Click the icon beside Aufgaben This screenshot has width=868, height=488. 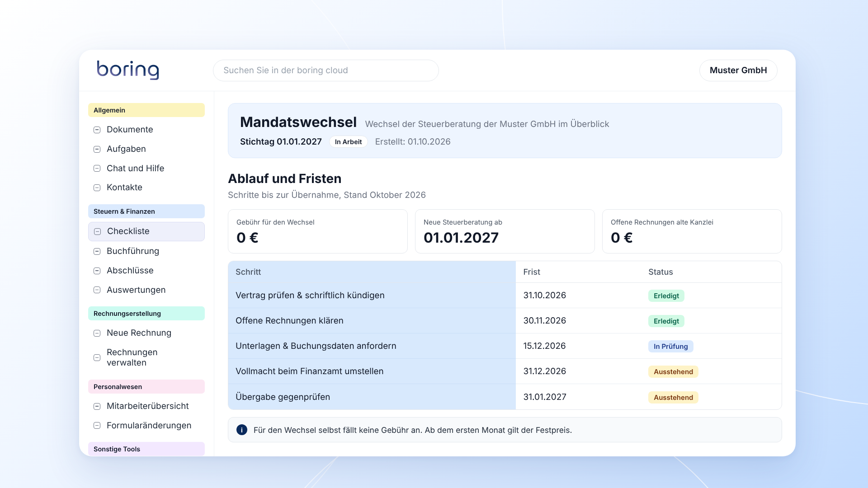(x=97, y=149)
